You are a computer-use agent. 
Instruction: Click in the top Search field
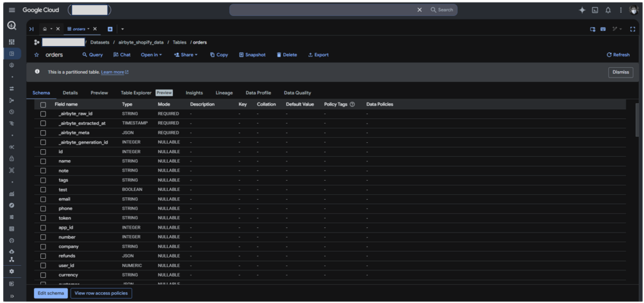click(x=343, y=10)
